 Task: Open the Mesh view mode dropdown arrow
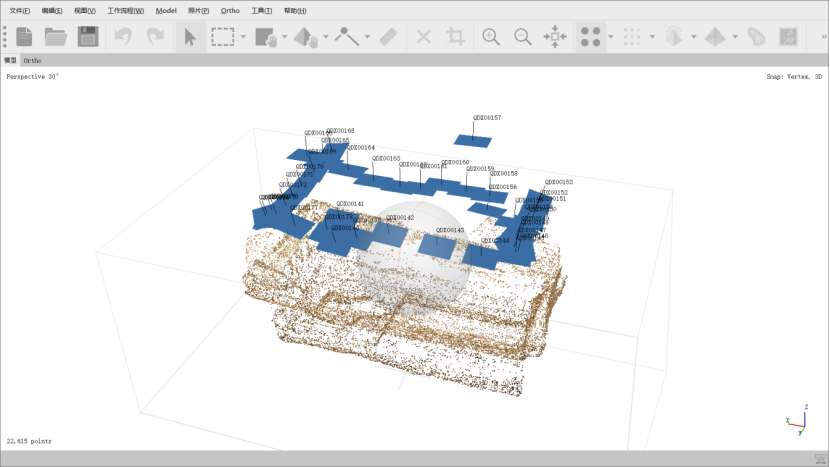693,37
